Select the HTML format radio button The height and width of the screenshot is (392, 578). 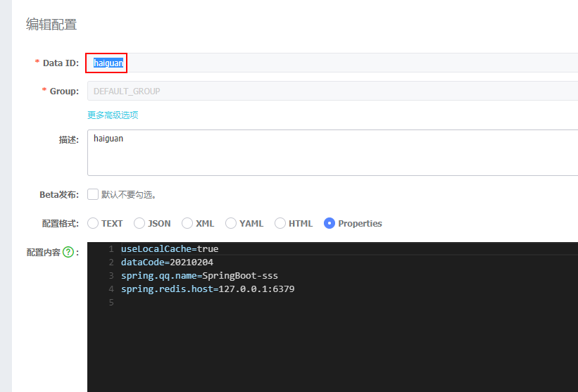[280, 223]
